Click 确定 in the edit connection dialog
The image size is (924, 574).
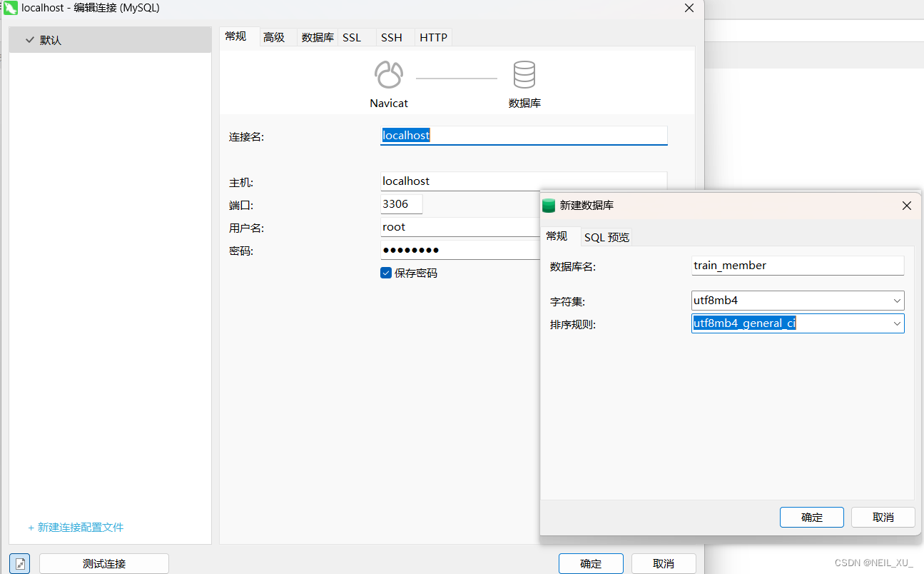591,563
